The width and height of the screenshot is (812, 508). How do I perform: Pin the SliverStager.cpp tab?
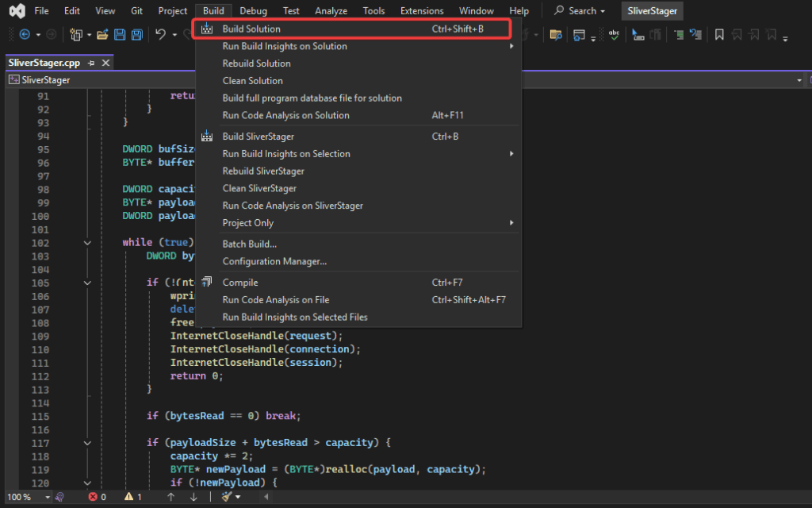coord(91,63)
